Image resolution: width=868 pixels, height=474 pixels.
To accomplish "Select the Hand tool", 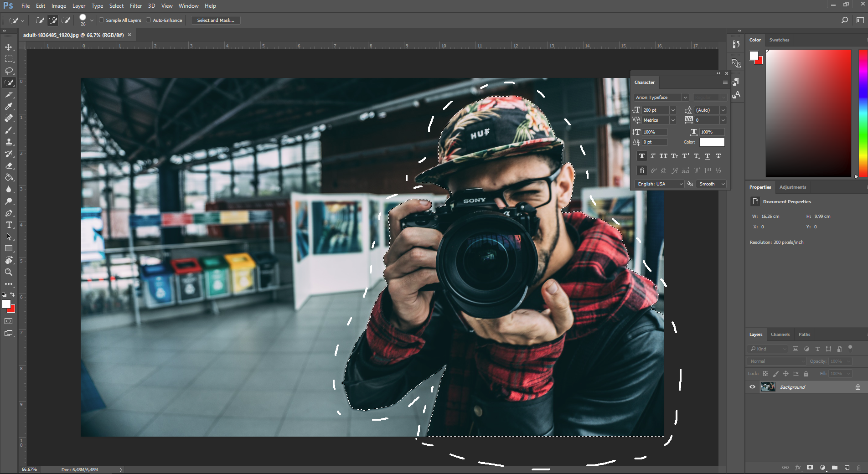I will click(x=9, y=260).
